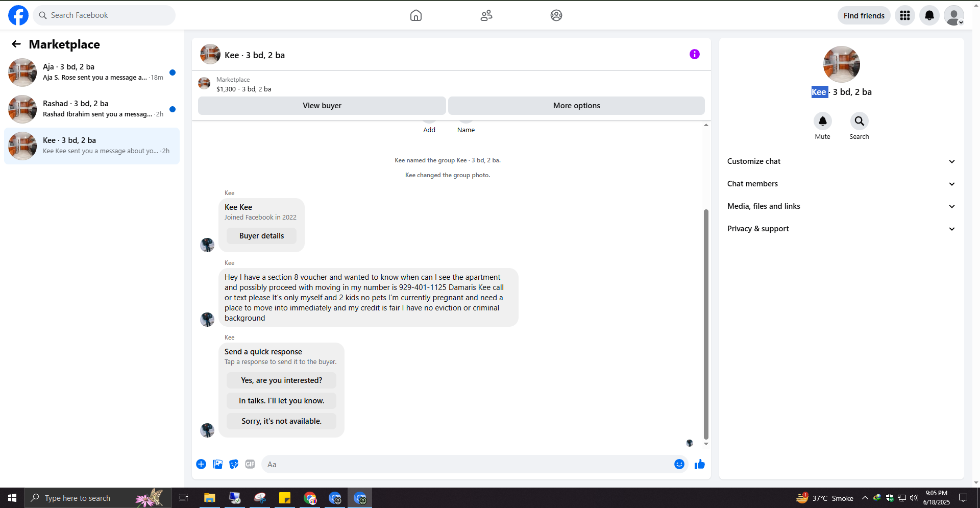Open conversation information purple icon
Image resolution: width=980 pixels, height=508 pixels.
coord(695,54)
